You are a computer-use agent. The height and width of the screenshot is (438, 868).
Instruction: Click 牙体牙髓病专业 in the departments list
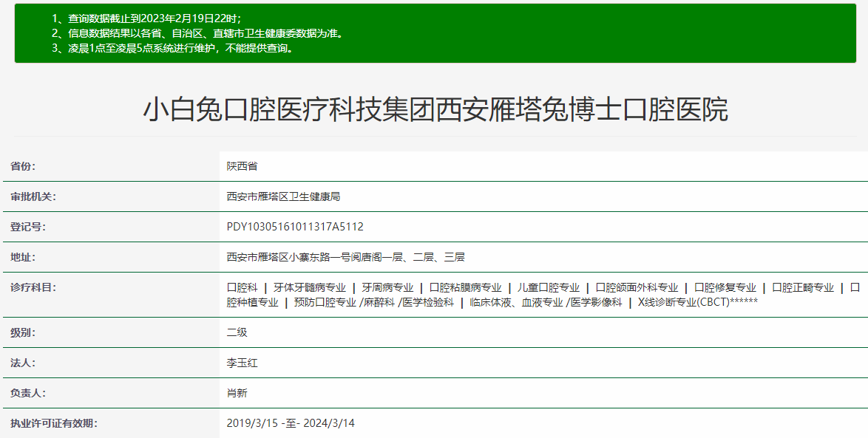(x=310, y=287)
